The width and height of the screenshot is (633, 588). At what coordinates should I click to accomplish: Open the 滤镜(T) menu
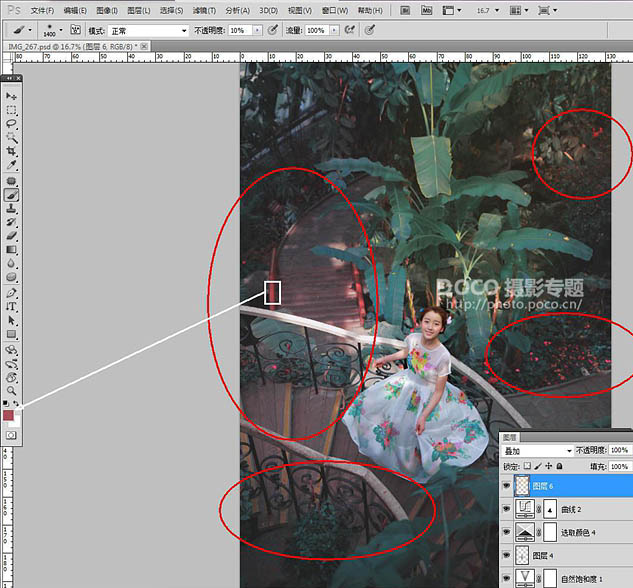tap(204, 10)
